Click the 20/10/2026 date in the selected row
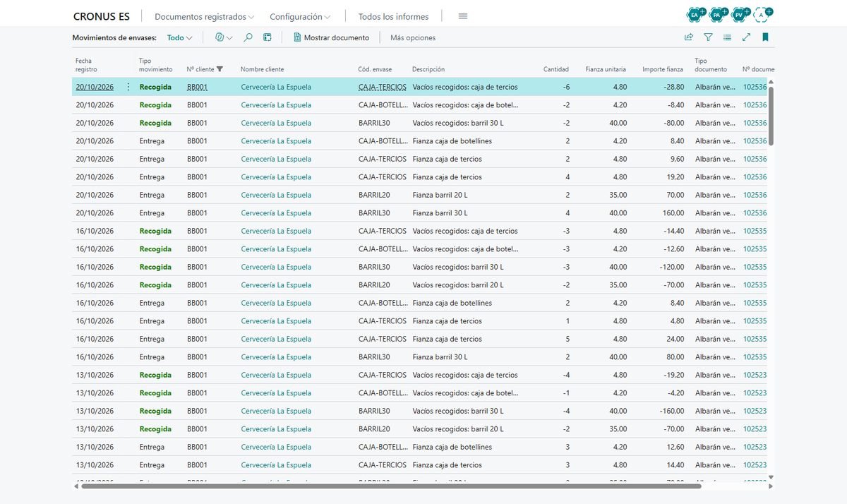 (95, 87)
